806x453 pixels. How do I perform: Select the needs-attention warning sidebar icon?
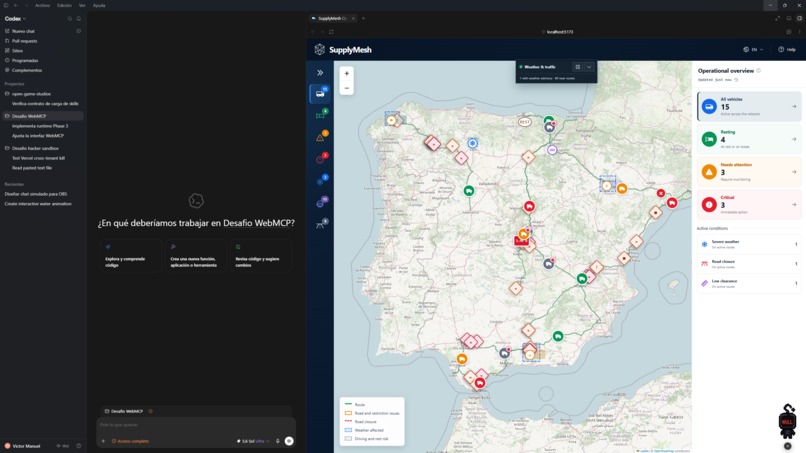coord(320,137)
